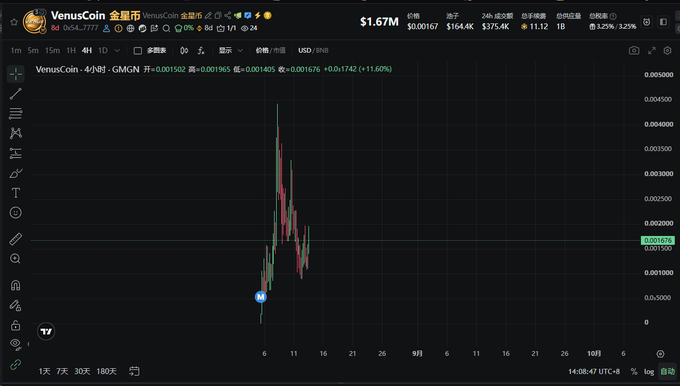Toggle log scale mode
This screenshot has height=386, width=680.
click(649, 372)
